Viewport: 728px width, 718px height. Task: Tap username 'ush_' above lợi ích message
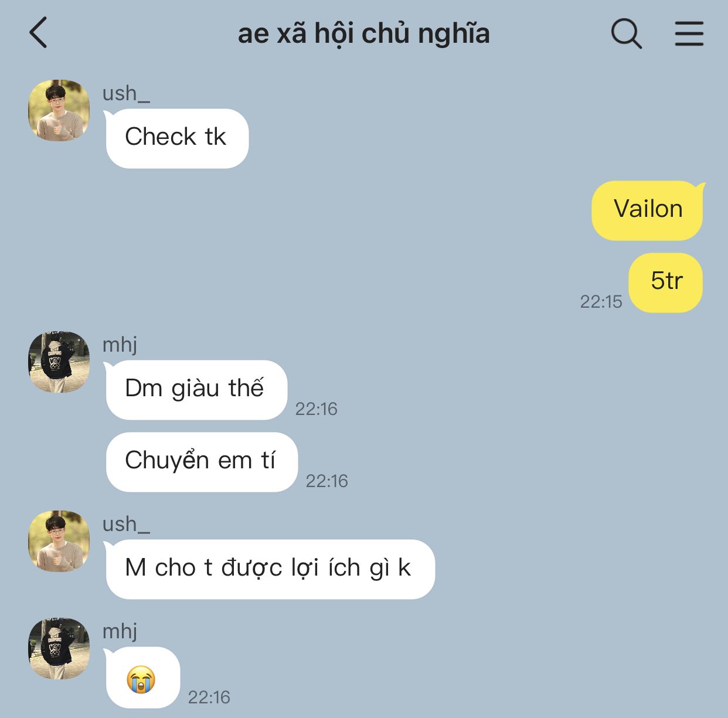(x=126, y=524)
